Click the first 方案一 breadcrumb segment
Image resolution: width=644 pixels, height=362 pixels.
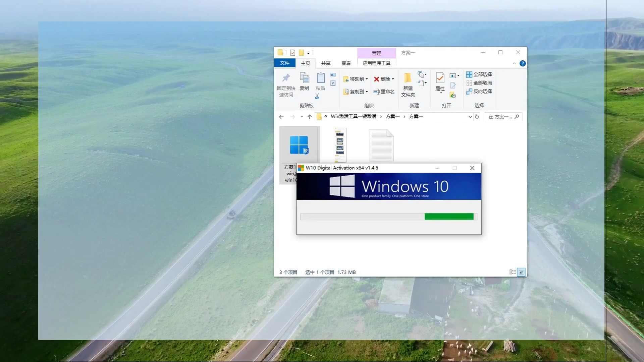pyautogui.click(x=392, y=116)
